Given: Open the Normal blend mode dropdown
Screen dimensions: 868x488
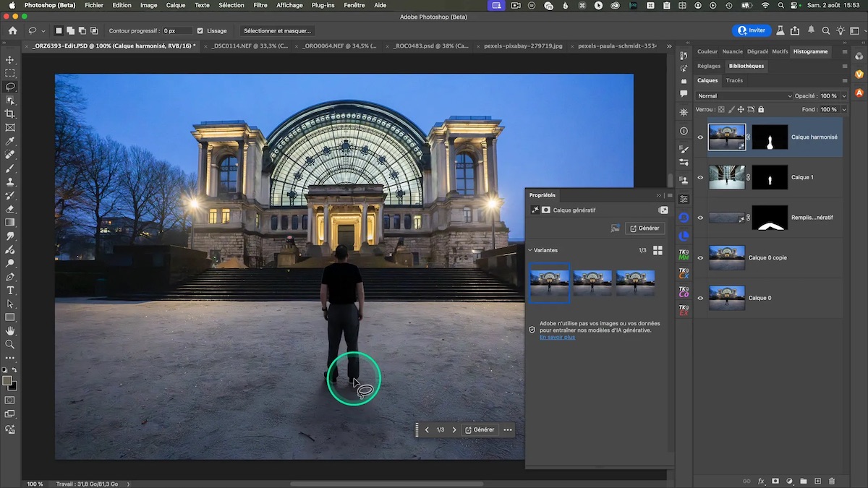Looking at the screenshot, I should click(744, 96).
